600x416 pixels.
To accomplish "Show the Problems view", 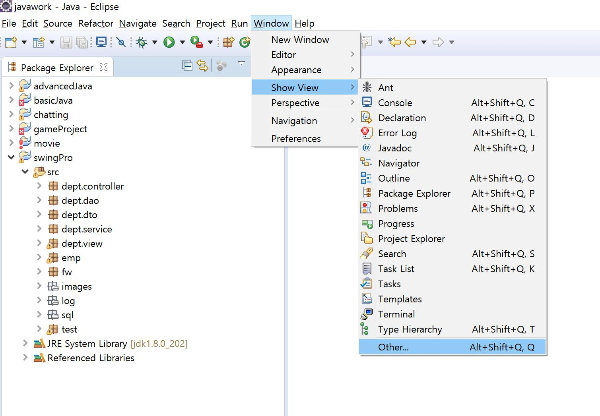I will [x=453, y=208].
